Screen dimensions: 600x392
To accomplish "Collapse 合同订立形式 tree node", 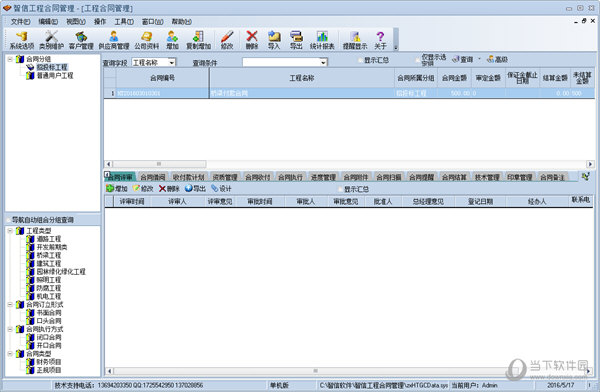I will [x=10, y=304].
